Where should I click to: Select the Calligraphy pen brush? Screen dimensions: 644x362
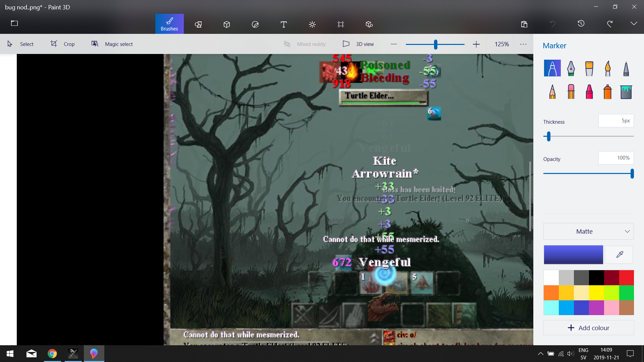[571, 68]
